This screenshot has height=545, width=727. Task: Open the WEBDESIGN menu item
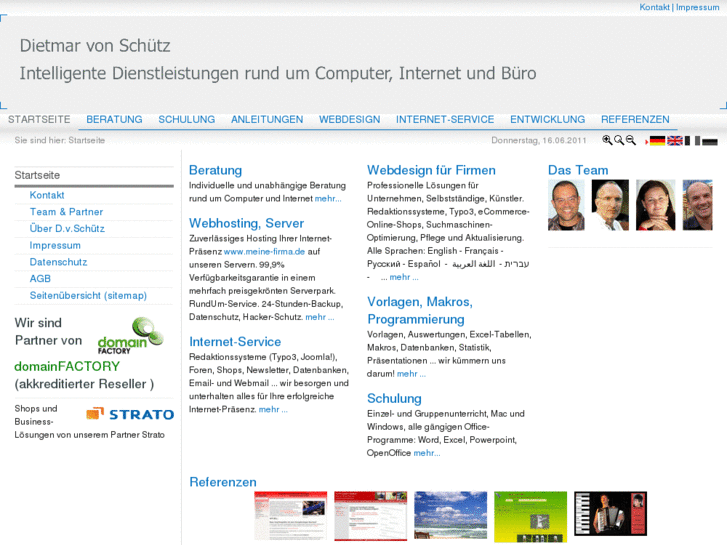point(350,119)
